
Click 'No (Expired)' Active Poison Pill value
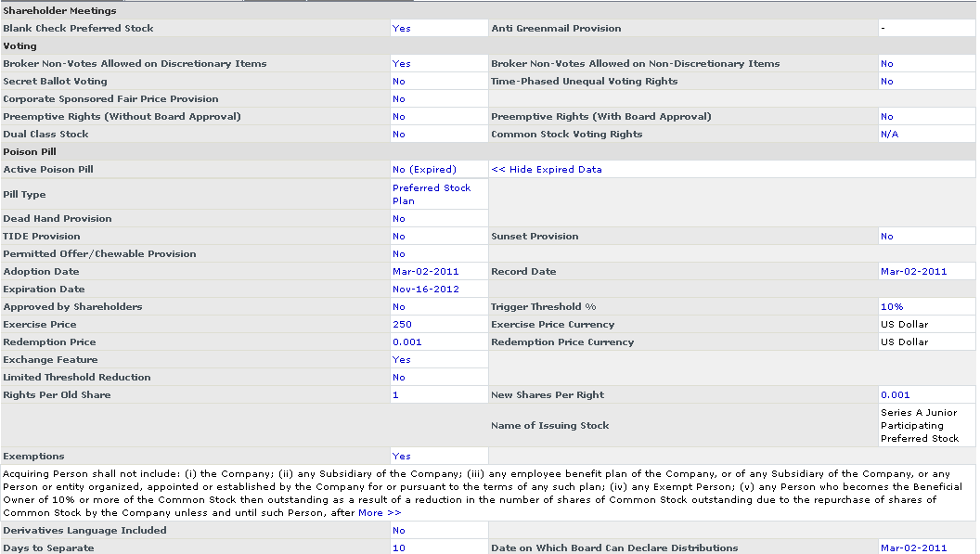[x=424, y=170]
